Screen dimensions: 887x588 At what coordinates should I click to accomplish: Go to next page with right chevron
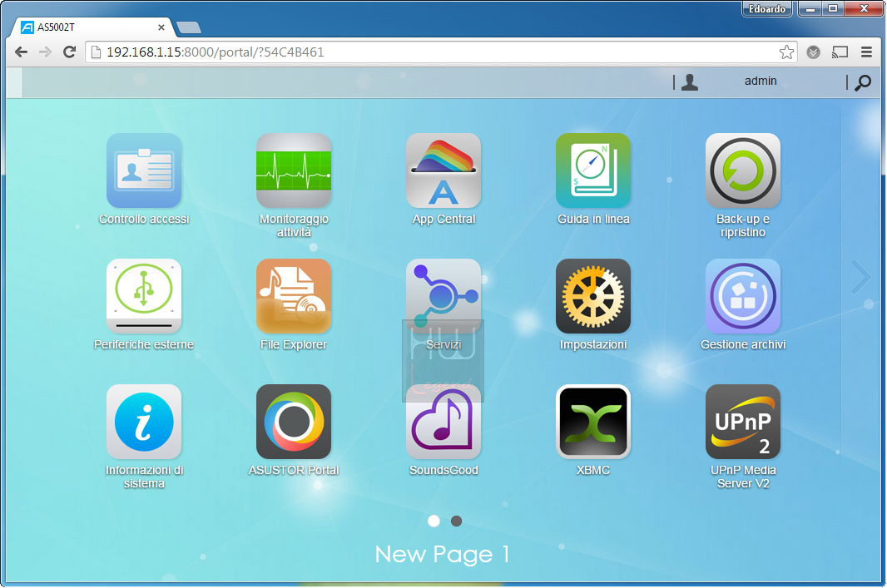click(861, 277)
